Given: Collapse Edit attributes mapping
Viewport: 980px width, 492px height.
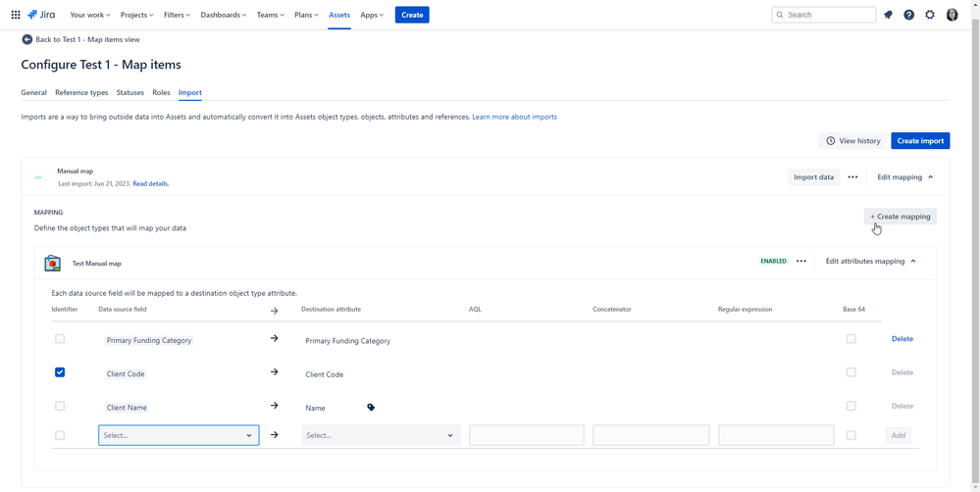Looking at the screenshot, I should click(871, 261).
